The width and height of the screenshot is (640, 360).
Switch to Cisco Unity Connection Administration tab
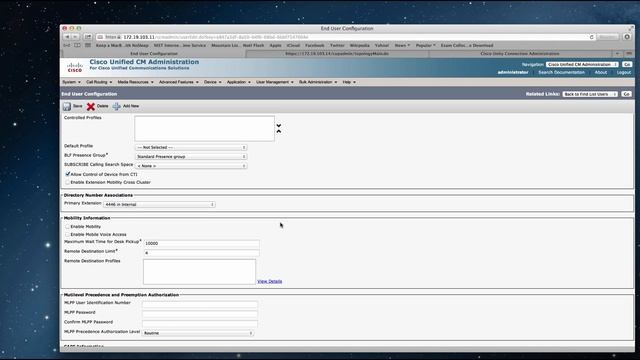(x=520, y=53)
